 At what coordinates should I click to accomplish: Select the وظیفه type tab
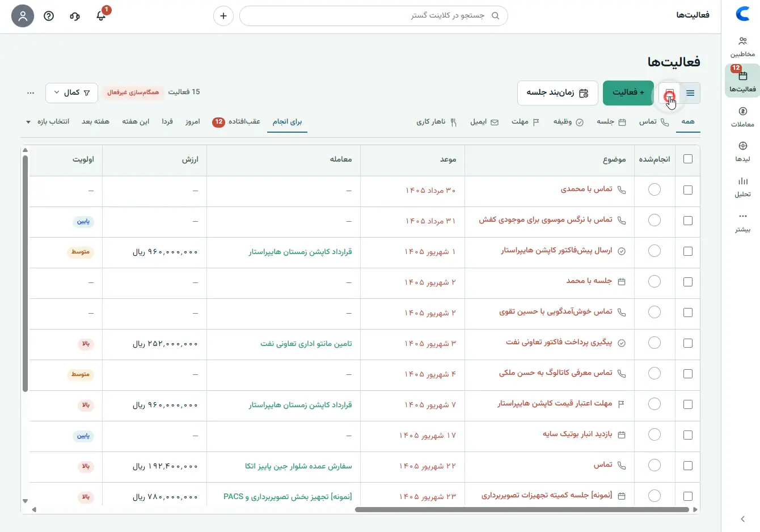(568, 122)
